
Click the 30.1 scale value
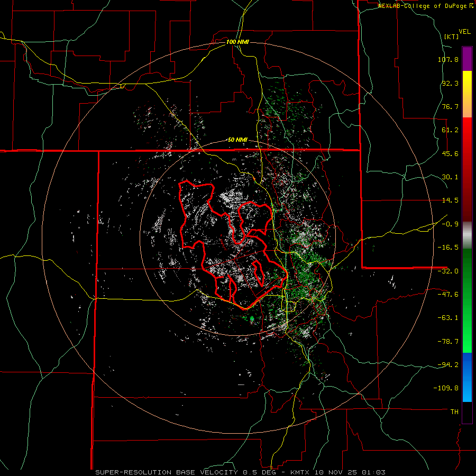(450, 177)
